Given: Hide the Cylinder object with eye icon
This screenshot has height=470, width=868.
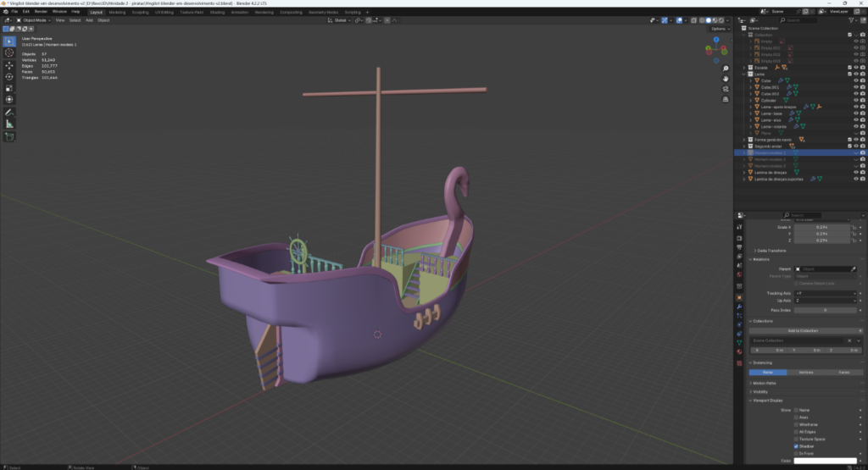Looking at the screenshot, I should tap(855, 100).
